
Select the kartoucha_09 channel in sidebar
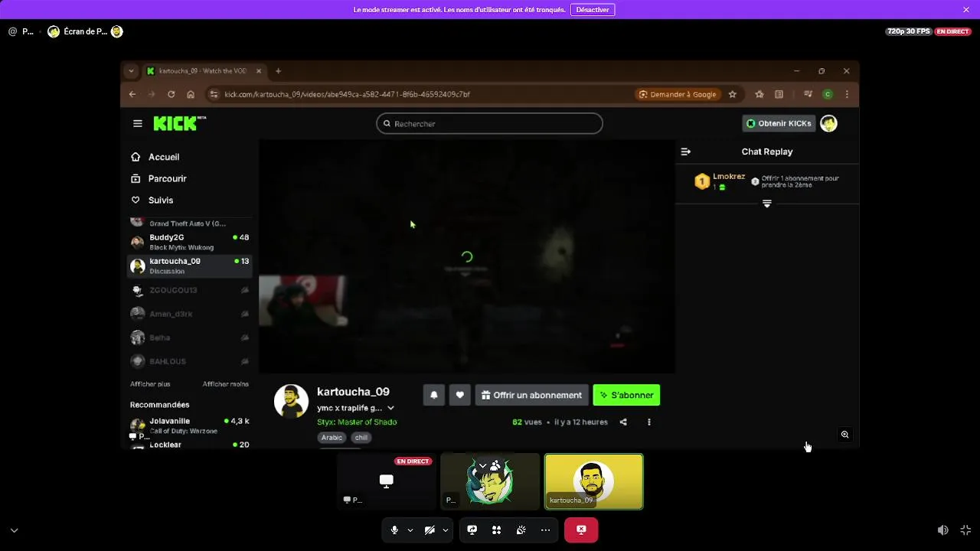[190, 266]
